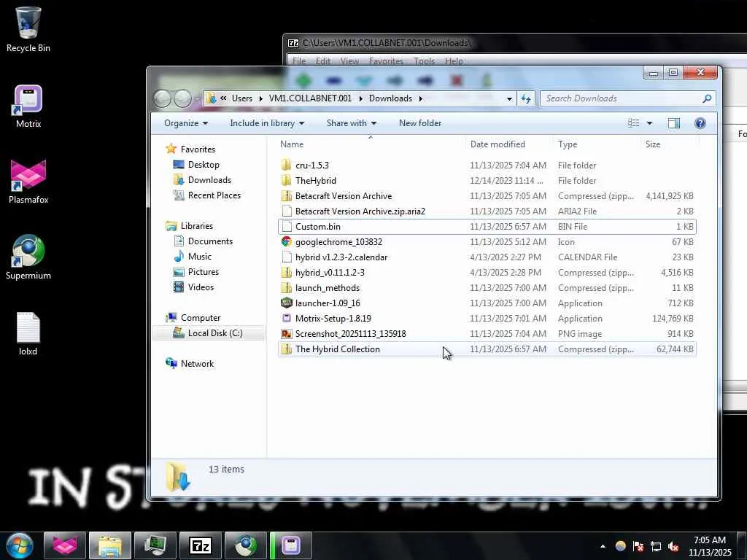Open the Plasmafox desktop shortcut
This screenshot has width=747, height=560.
click(x=28, y=182)
